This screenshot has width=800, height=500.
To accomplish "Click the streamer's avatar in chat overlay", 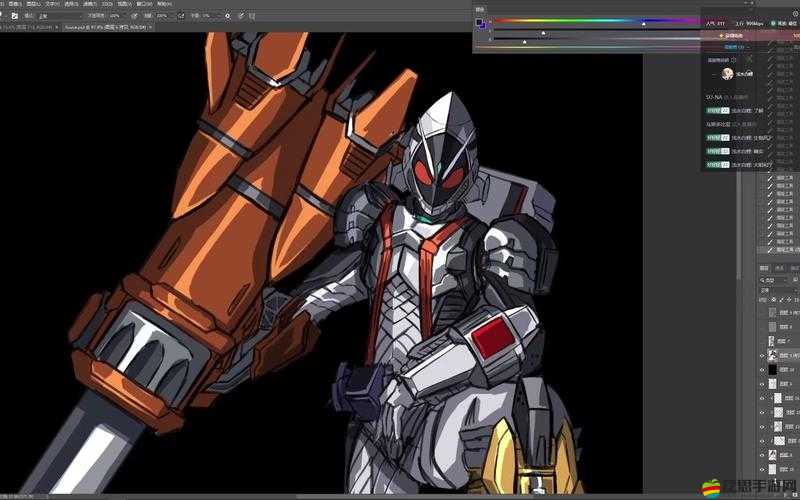I will (x=727, y=74).
